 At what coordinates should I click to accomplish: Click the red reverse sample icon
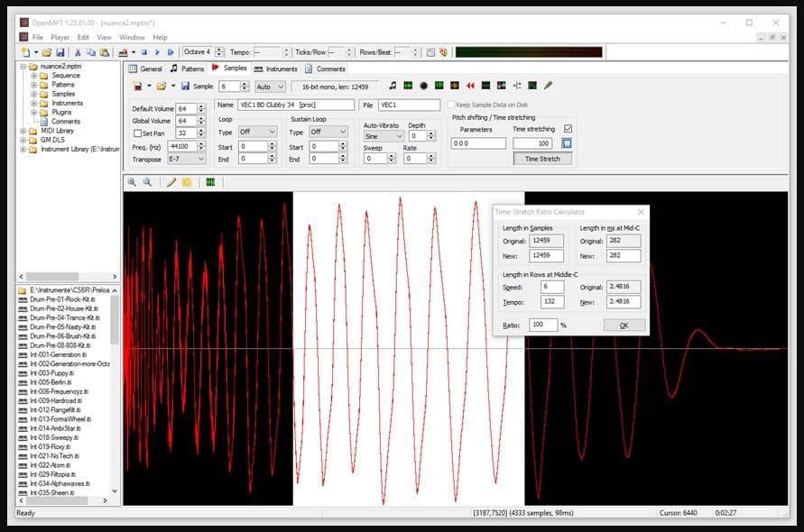click(x=470, y=86)
